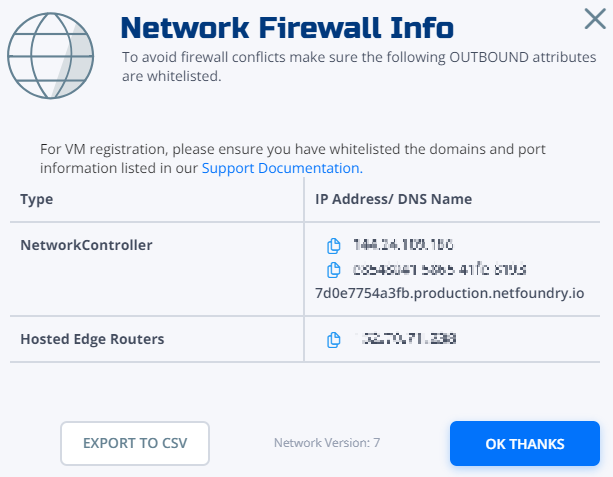Click the VM registration instruction paragraph
The width and height of the screenshot is (613, 477).
tap(292, 158)
